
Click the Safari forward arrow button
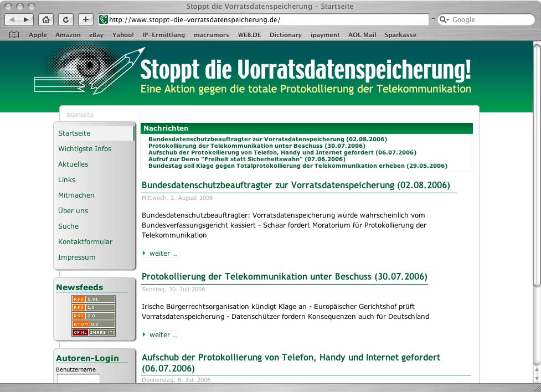pyautogui.click(x=26, y=20)
